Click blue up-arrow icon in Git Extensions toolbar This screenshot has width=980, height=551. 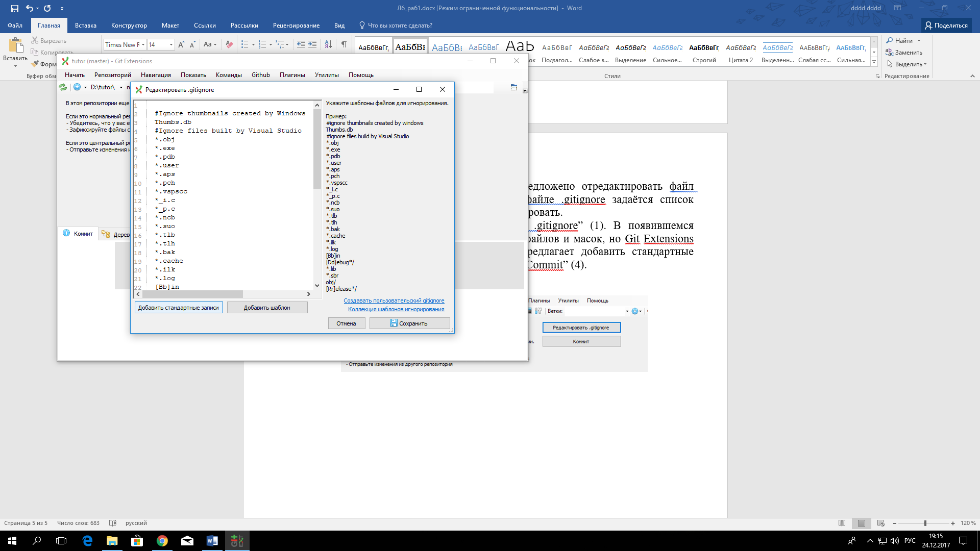[77, 87]
